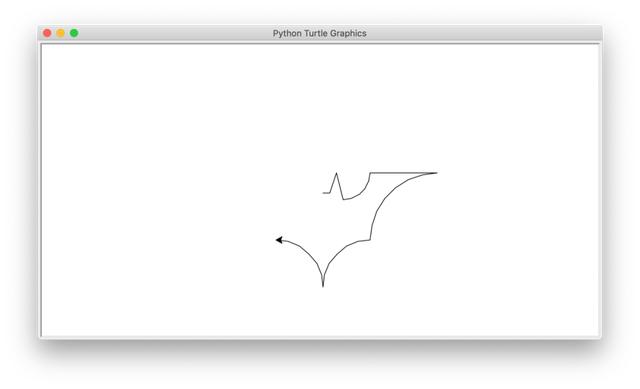The height and width of the screenshot is (389, 640).
Task: Click the sharp outer wing tip of the drawing
Action: [x=436, y=173]
